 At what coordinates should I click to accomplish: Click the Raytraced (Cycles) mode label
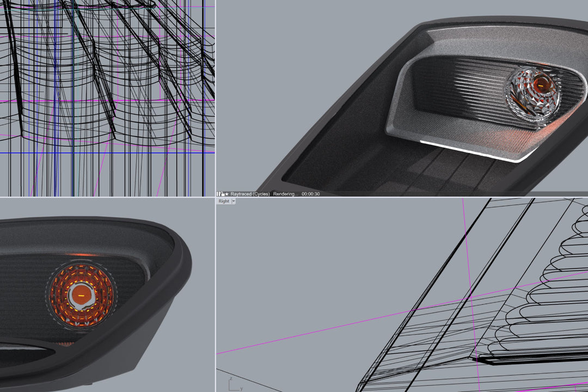250,194
